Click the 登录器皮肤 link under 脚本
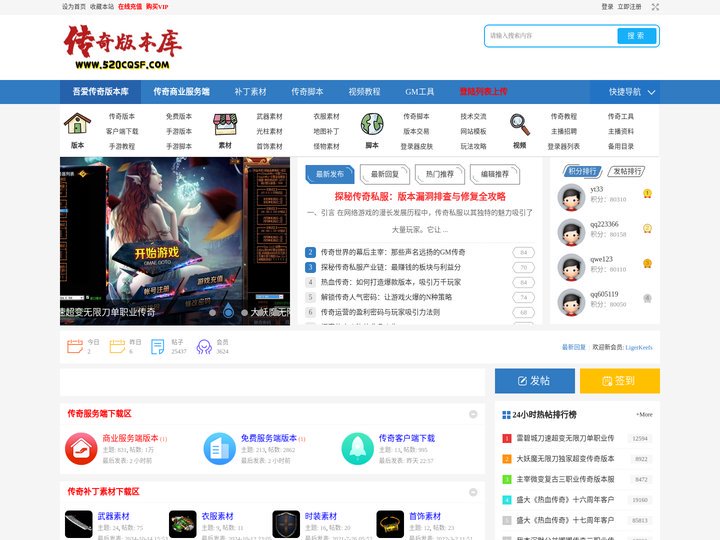720x540 pixels. tap(416, 146)
